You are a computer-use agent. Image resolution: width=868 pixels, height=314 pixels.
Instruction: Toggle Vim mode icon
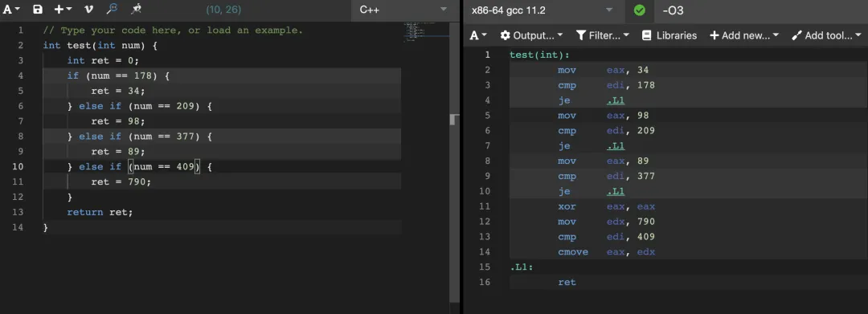coord(88,10)
